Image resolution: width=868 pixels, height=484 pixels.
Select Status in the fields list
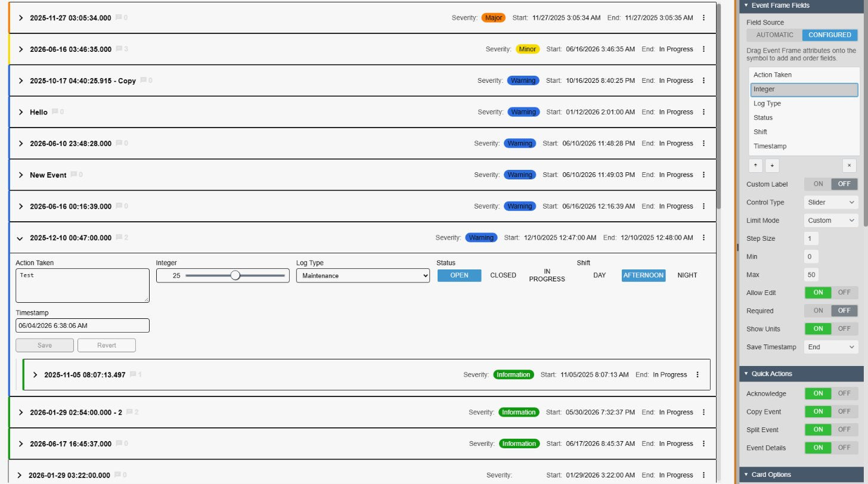pos(804,118)
